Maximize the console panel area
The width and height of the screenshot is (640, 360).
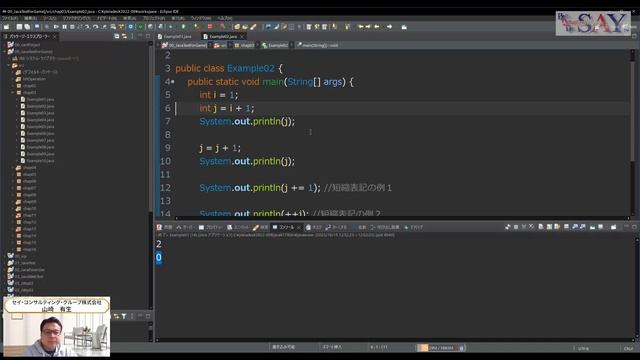634,227
